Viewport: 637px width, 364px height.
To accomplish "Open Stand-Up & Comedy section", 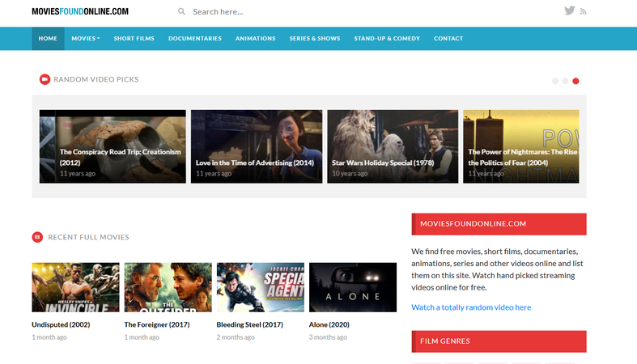I will click(x=387, y=39).
